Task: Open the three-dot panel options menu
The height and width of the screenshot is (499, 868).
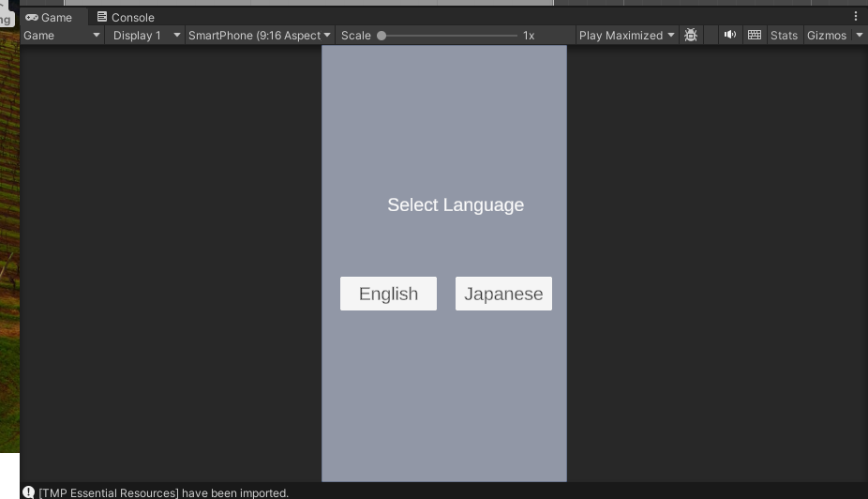Action: pyautogui.click(x=856, y=16)
